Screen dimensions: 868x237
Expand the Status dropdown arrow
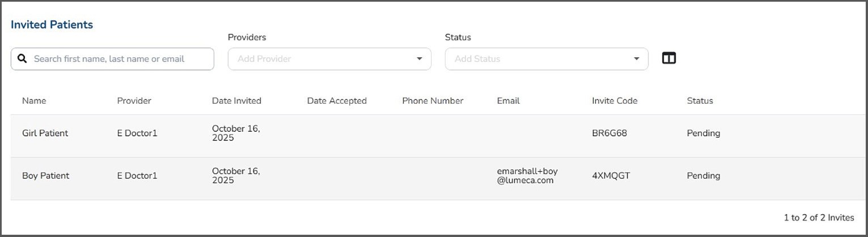point(637,59)
